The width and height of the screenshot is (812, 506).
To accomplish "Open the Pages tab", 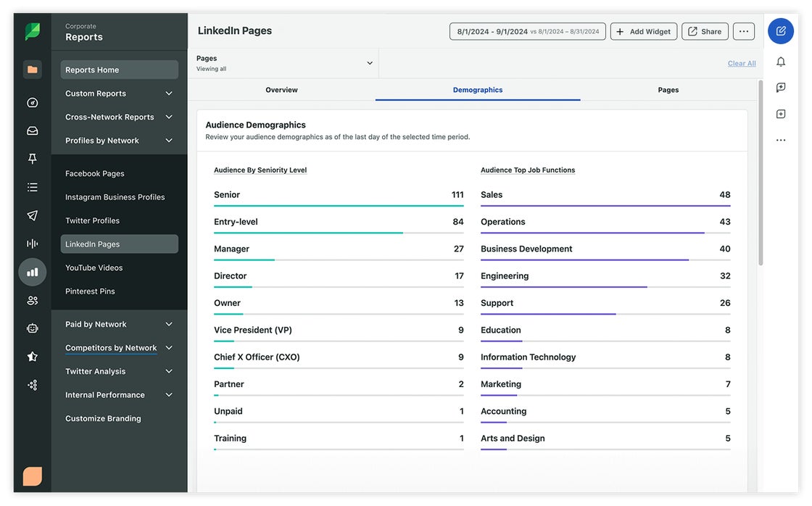I will (668, 90).
